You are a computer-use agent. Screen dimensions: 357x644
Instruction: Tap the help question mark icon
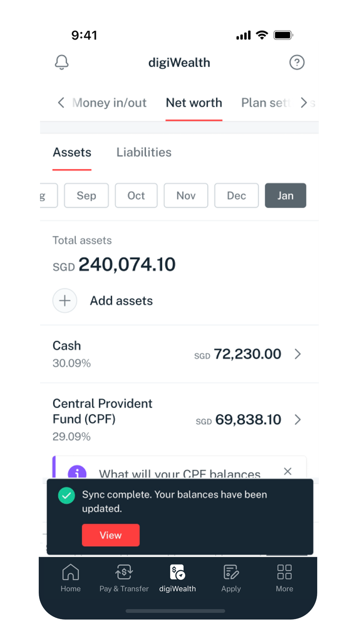pyautogui.click(x=297, y=62)
